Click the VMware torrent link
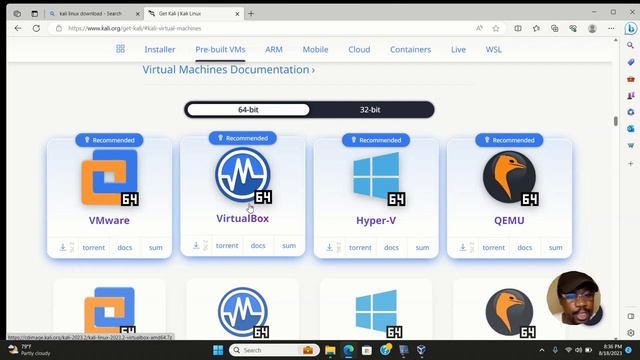 (x=94, y=247)
